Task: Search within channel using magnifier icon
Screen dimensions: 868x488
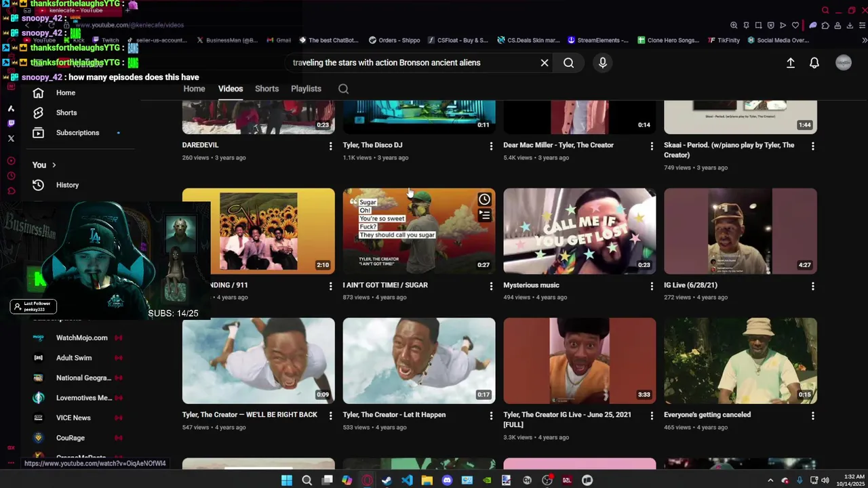Action: (343, 89)
